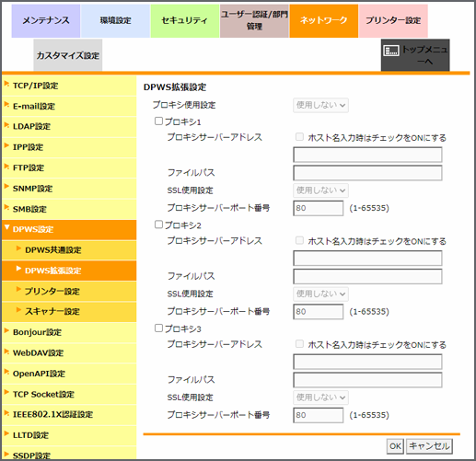Click arrow icon beside IPP設定
Image resolution: width=476 pixels, height=461 pixels.
(6, 145)
